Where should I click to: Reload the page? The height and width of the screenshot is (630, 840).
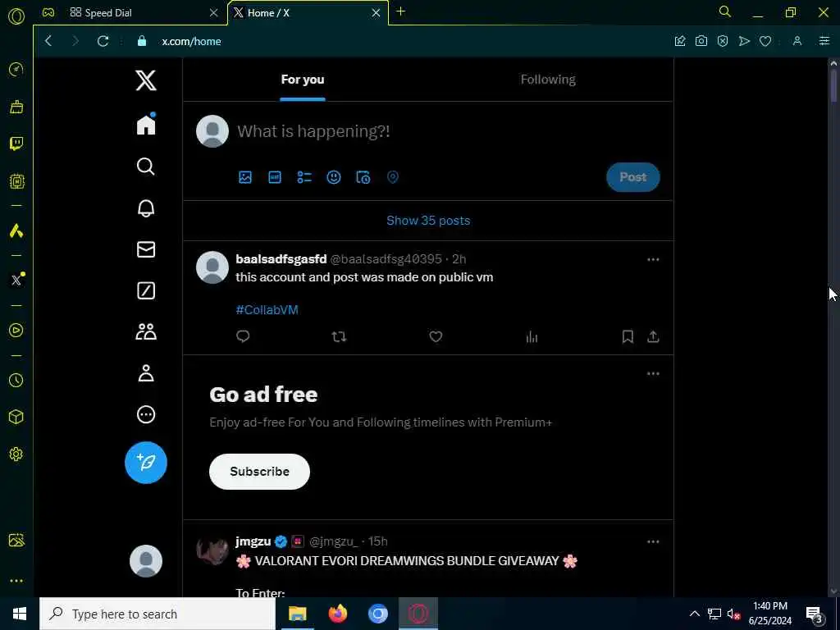(x=103, y=41)
